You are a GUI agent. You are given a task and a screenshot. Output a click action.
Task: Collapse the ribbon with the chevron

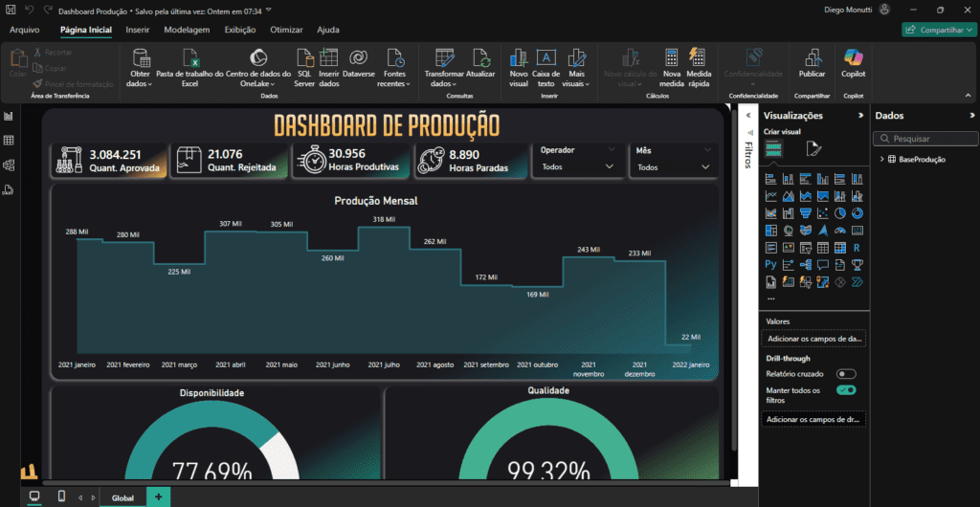(969, 96)
